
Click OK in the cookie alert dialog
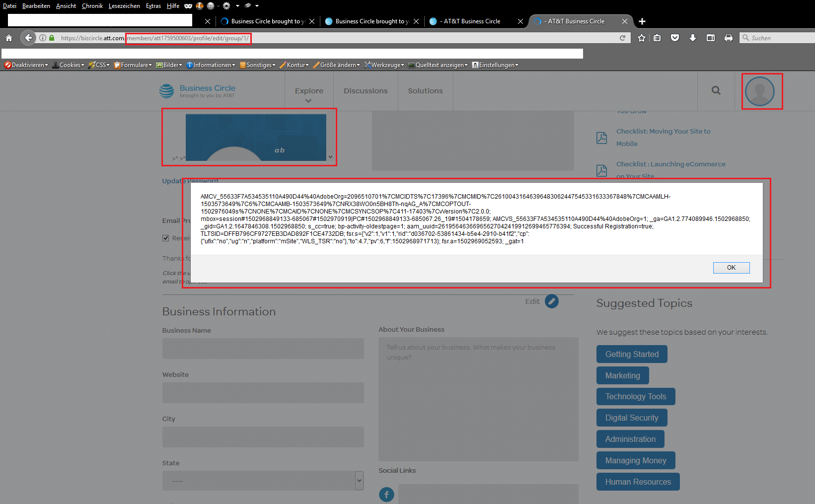tap(731, 268)
